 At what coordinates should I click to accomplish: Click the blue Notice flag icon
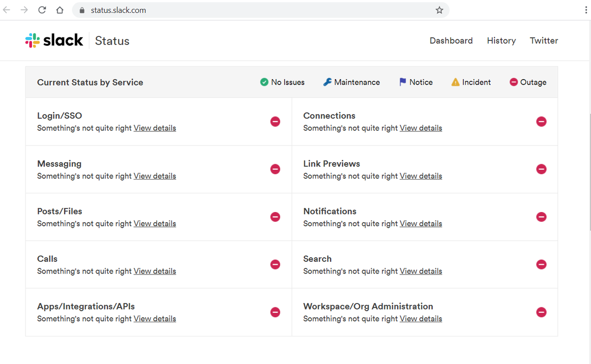click(x=403, y=82)
